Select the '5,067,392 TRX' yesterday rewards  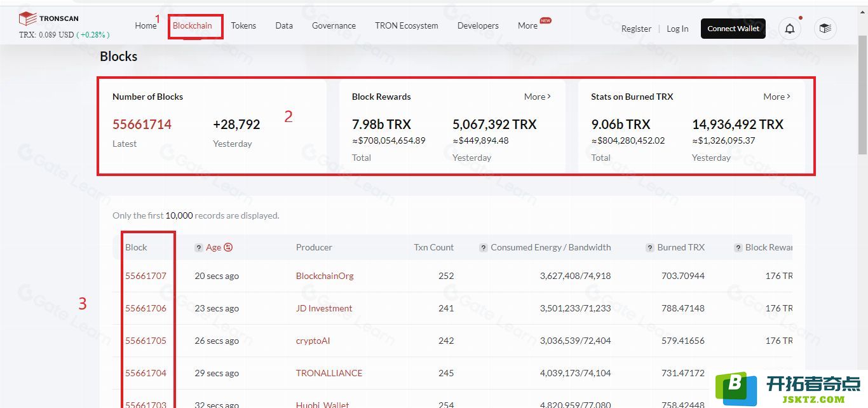tap(494, 125)
